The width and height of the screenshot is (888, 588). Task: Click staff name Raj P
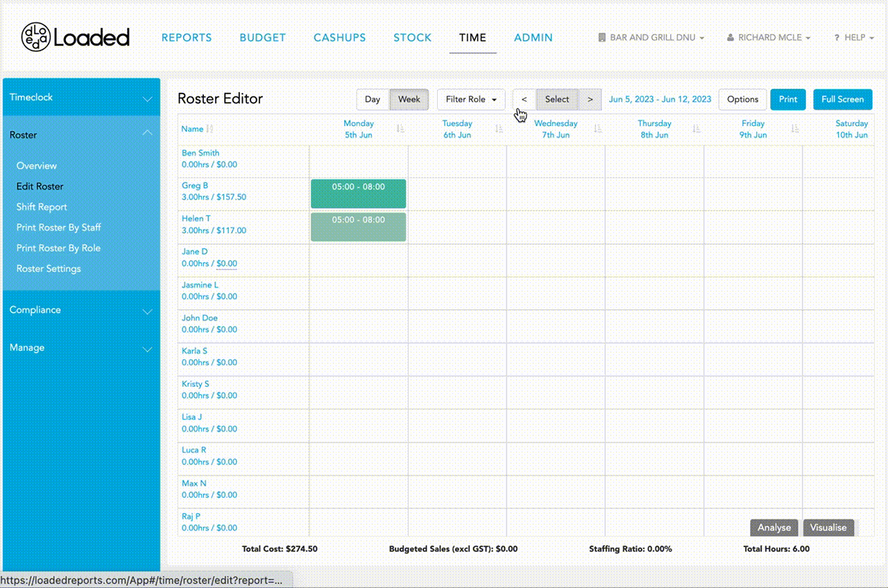[191, 517]
